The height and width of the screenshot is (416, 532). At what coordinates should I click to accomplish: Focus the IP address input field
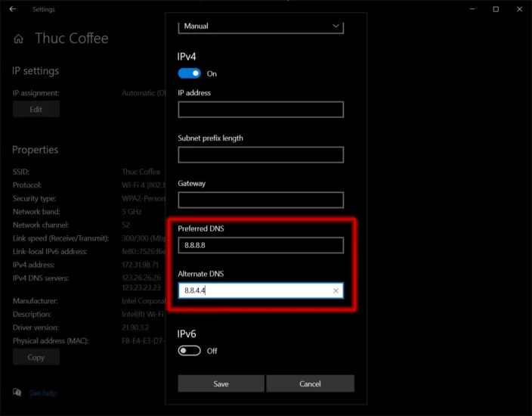[x=261, y=110]
